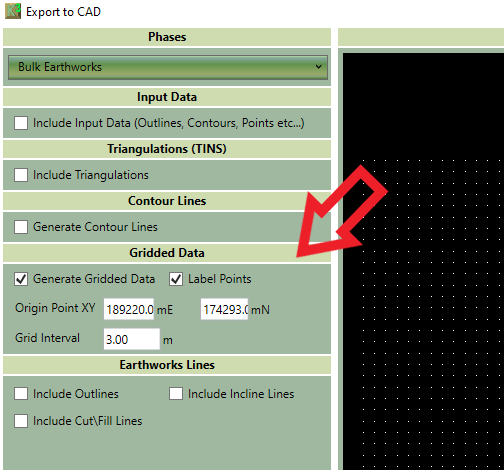Open the Bulk Earthworks phase dropdown
Screen dimensions: 504x470
tap(168, 67)
